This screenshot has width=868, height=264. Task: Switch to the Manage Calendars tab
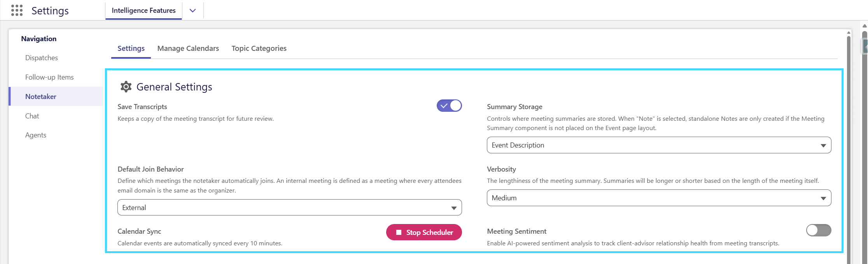coord(188,49)
